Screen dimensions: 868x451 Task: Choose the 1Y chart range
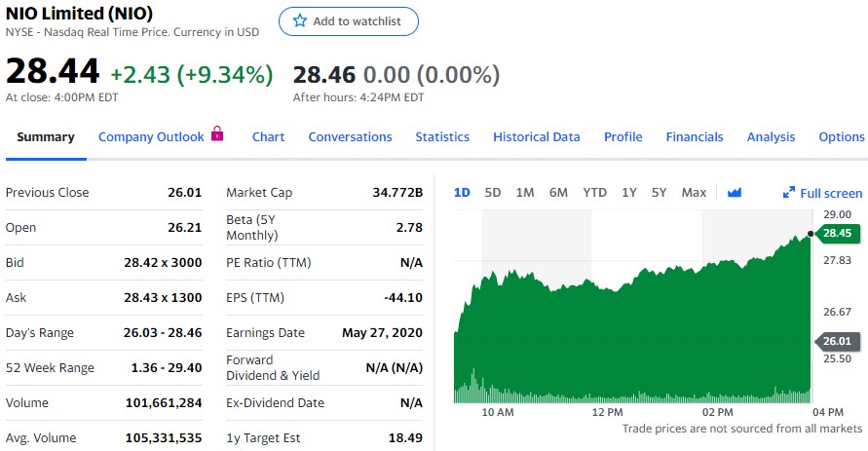click(x=628, y=193)
